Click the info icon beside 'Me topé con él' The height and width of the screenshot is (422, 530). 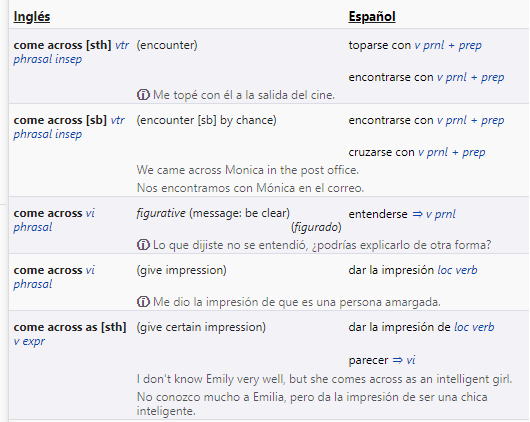[143, 95]
